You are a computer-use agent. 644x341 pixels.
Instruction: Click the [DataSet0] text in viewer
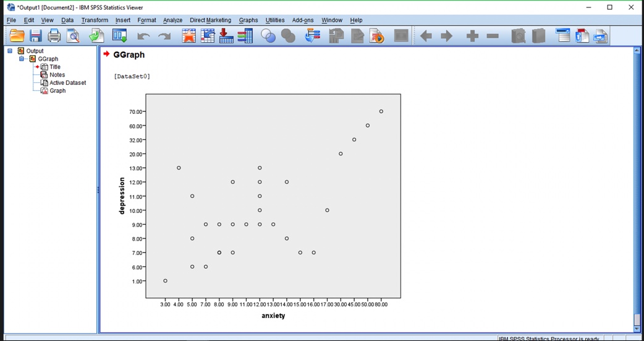[x=132, y=77]
